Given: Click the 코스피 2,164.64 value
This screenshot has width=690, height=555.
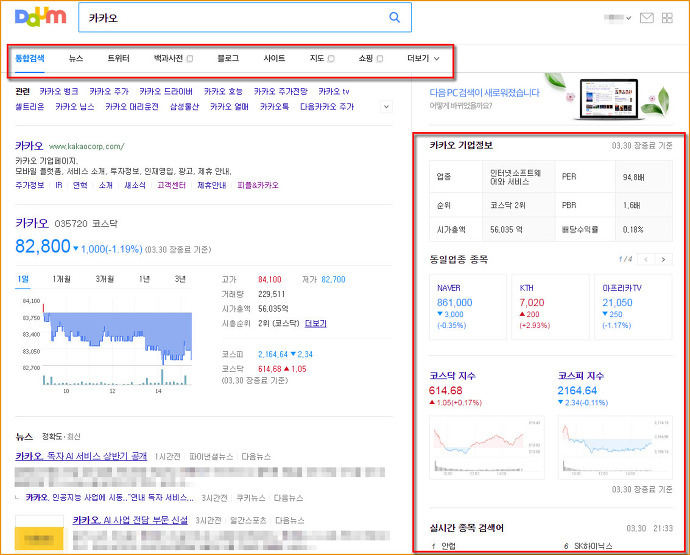Looking at the screenshot, I should tap(273, 354).
